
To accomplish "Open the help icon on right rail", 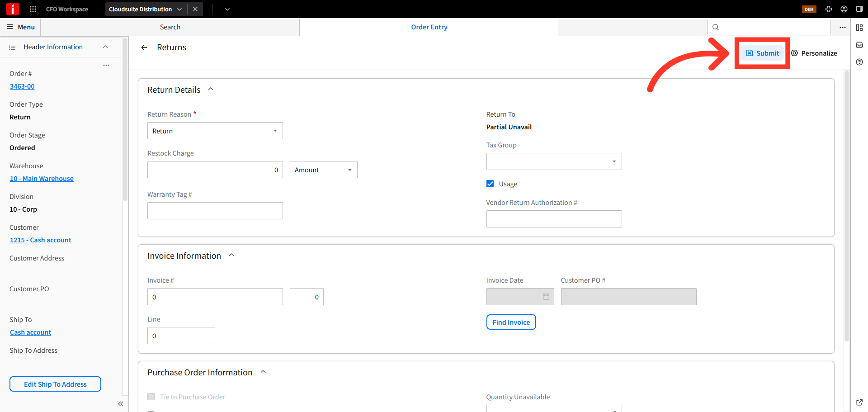I will click(x=859, y=62).
